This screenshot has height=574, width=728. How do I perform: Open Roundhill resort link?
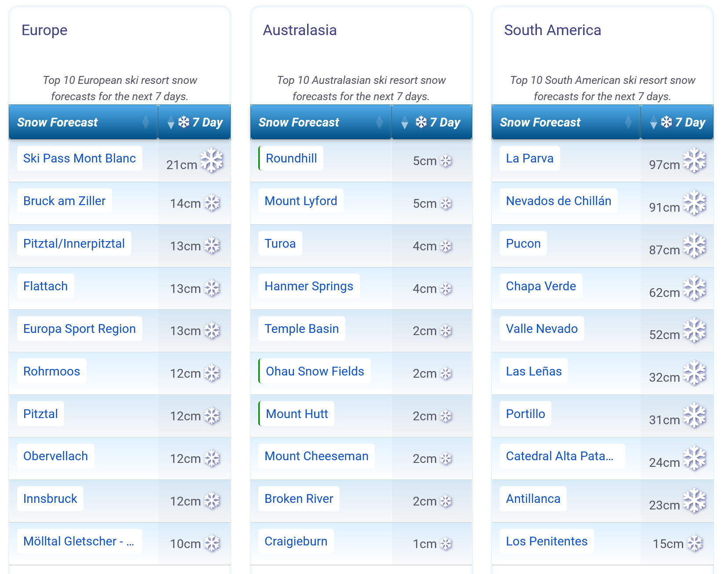[x=291, y=158]
